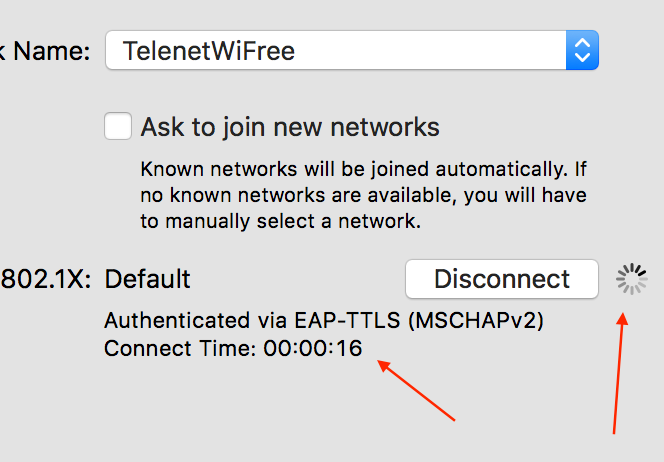Click the 'Known networks will be joined automatically' line
This screenshot has height=462, width=664.
pos(363,169)
